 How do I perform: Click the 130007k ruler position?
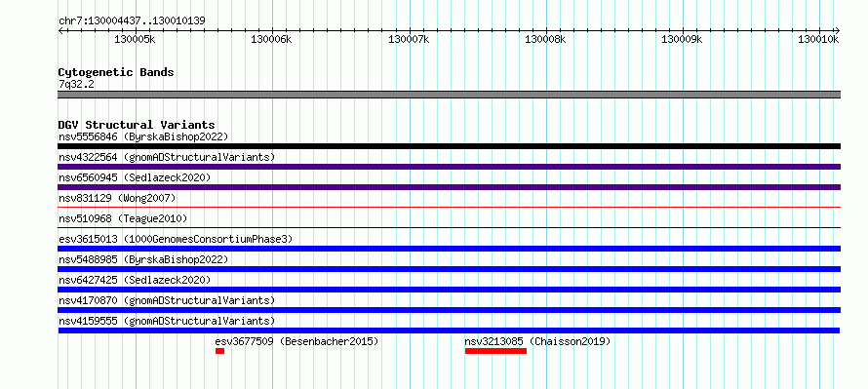(x=409, y=39)
